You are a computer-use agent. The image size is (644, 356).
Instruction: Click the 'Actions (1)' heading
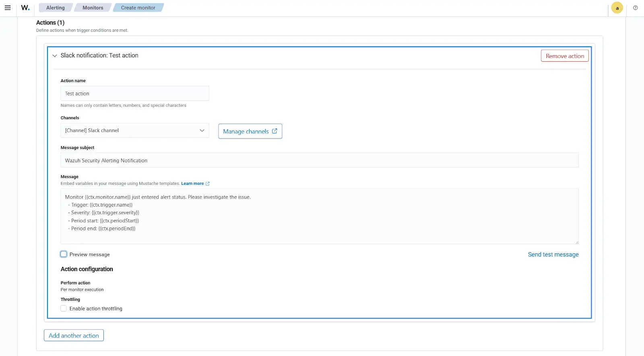[50, 23]
